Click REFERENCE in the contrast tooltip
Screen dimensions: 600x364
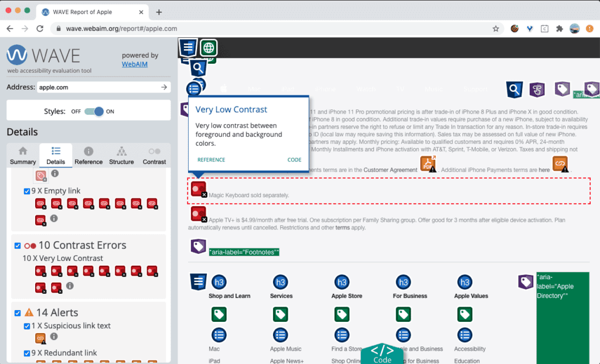coord(211,160)
